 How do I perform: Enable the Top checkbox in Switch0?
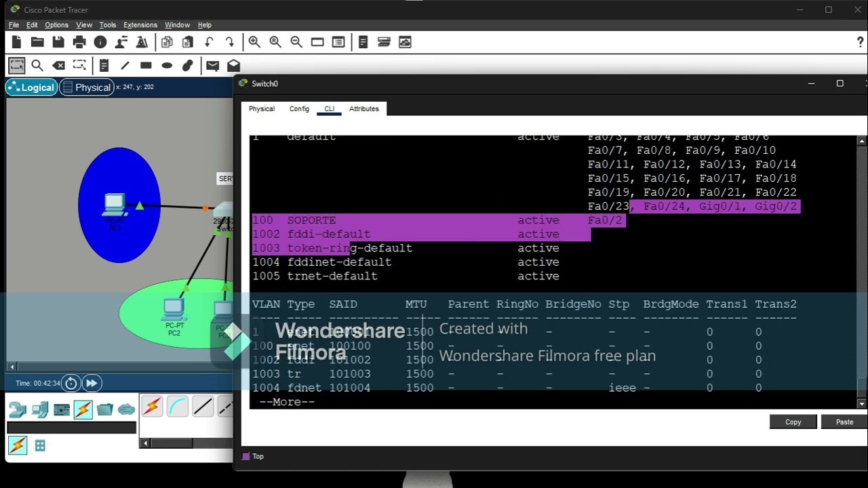[246, 457]
